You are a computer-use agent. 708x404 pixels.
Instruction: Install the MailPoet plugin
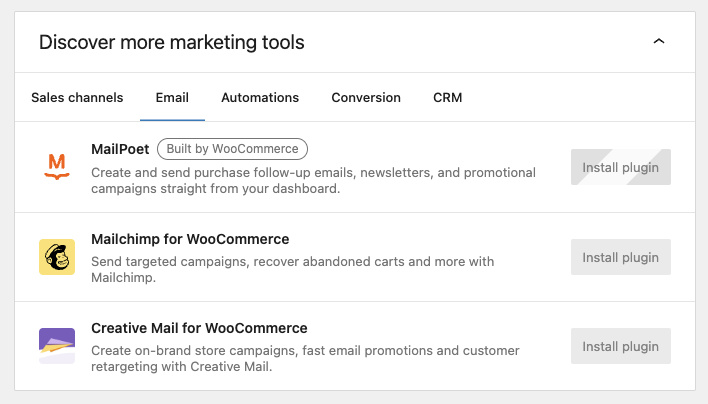[x=620, y=167]
